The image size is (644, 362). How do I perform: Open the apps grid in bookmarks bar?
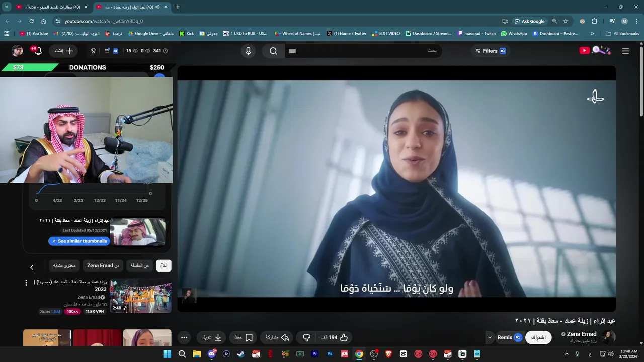[x=7, y=34]
